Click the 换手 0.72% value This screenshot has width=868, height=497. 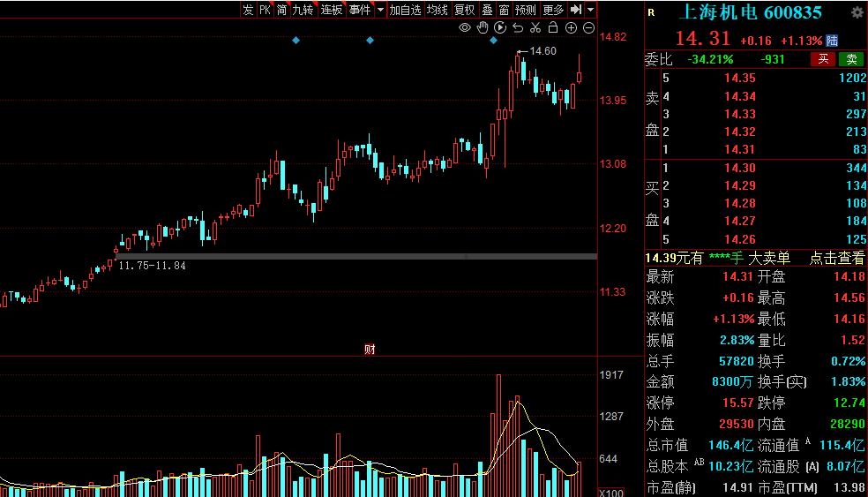(848, 361)
